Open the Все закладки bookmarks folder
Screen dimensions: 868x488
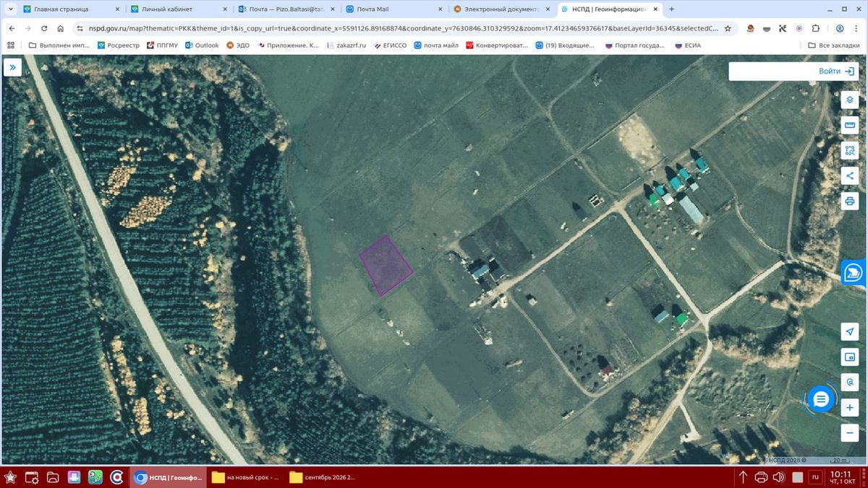click(835, 45)
